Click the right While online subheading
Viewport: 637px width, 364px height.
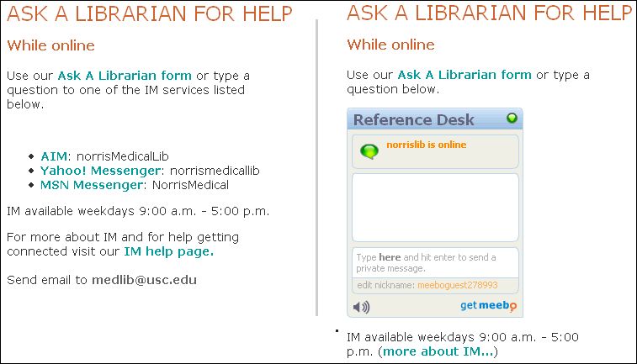point(390,45)
